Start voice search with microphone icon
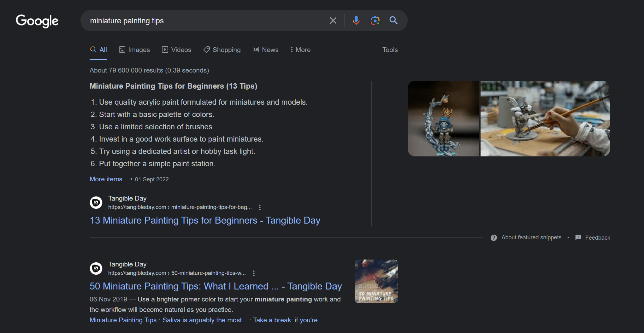 [x=356, y=21]
